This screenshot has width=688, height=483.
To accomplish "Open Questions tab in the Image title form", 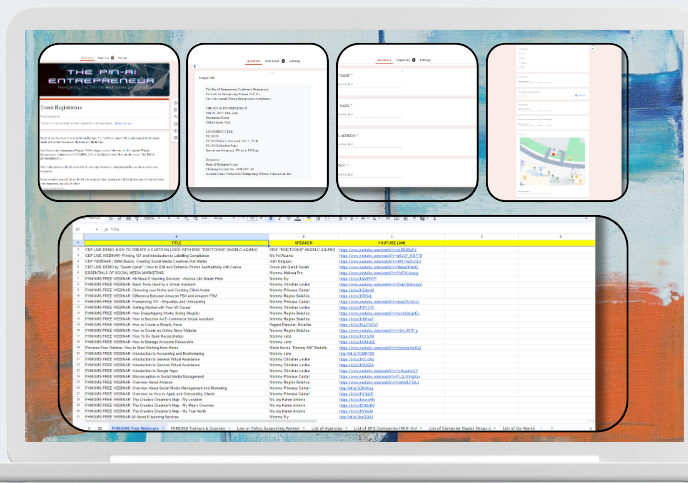I will coord(253,61).
